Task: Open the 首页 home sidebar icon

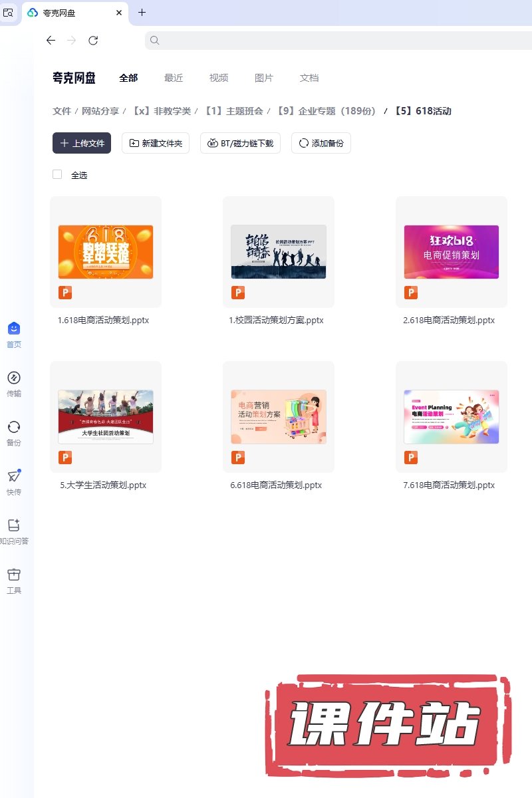Action: [14, 329]
